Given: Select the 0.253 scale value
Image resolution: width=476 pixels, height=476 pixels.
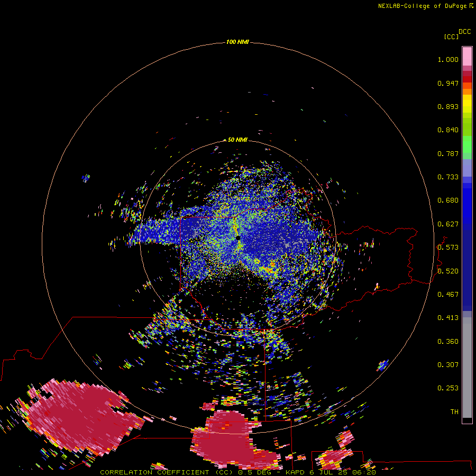Looking at the screenshot, I should tap(448, 388).
